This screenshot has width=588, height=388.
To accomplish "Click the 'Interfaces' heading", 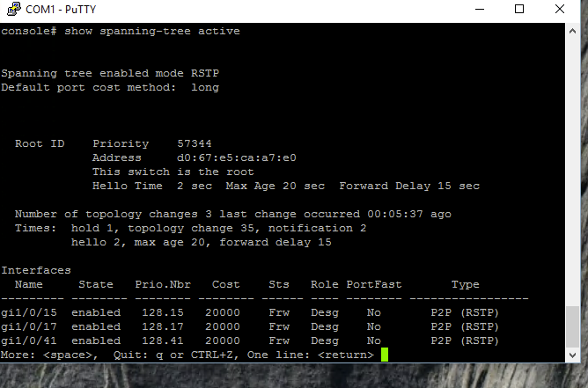I will click(36, 270).
